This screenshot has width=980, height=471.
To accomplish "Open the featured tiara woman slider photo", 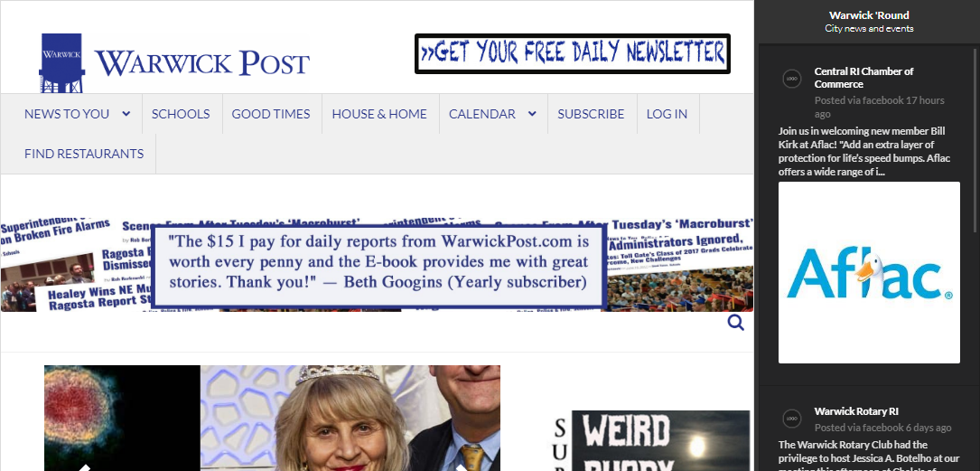I will coord(350,418).
